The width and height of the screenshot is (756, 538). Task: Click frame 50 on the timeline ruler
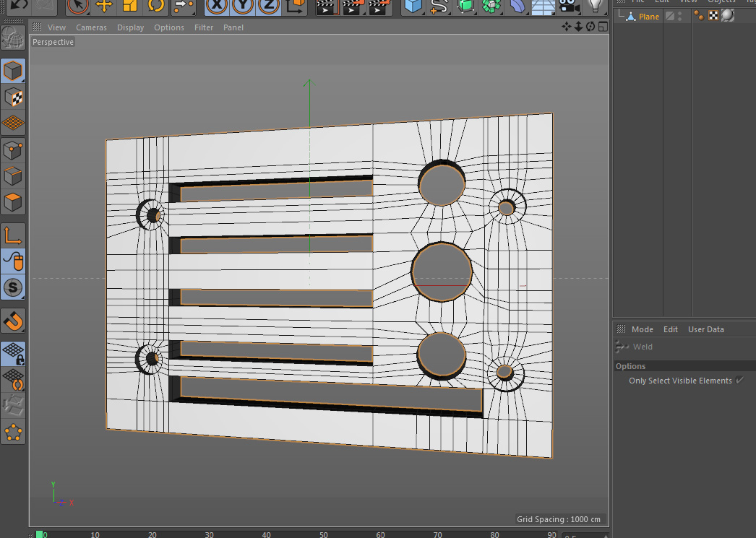coord(324,534)
